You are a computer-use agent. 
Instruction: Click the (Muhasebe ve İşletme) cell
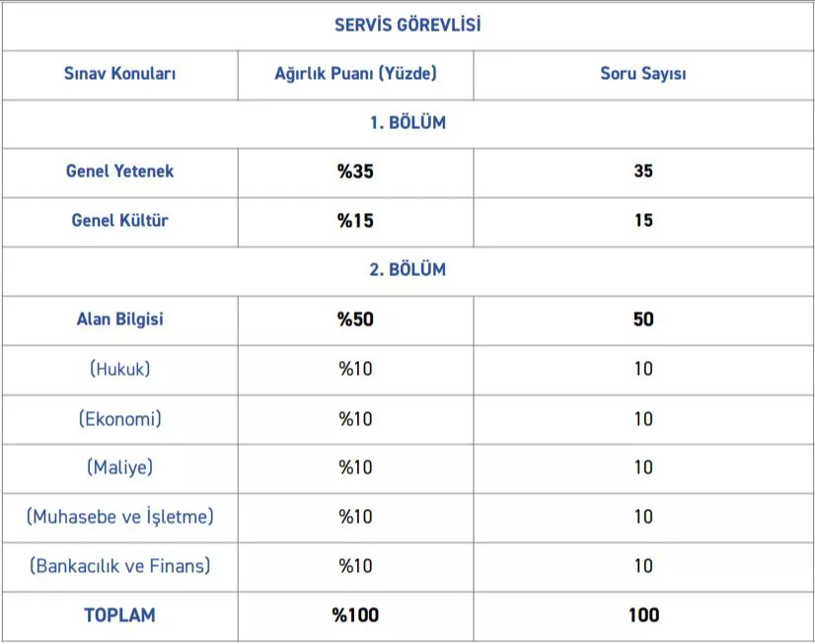[x=120, y=518]
